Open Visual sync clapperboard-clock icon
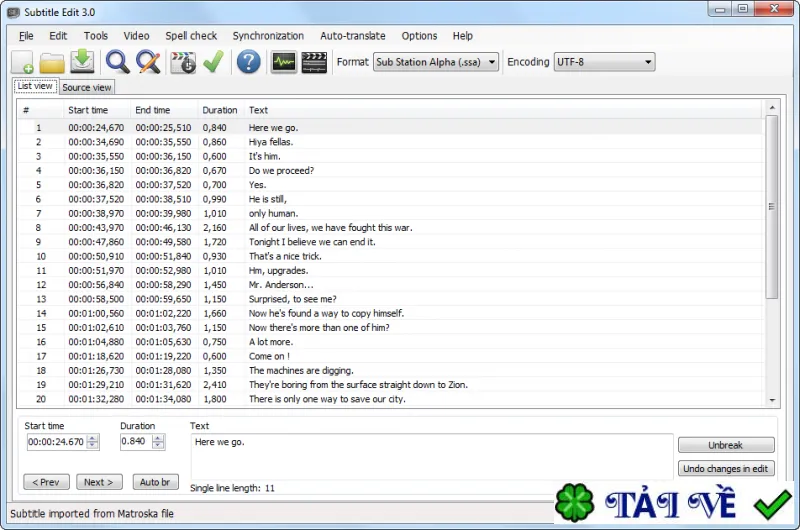 pyautogui.click(x=183, y=62)
